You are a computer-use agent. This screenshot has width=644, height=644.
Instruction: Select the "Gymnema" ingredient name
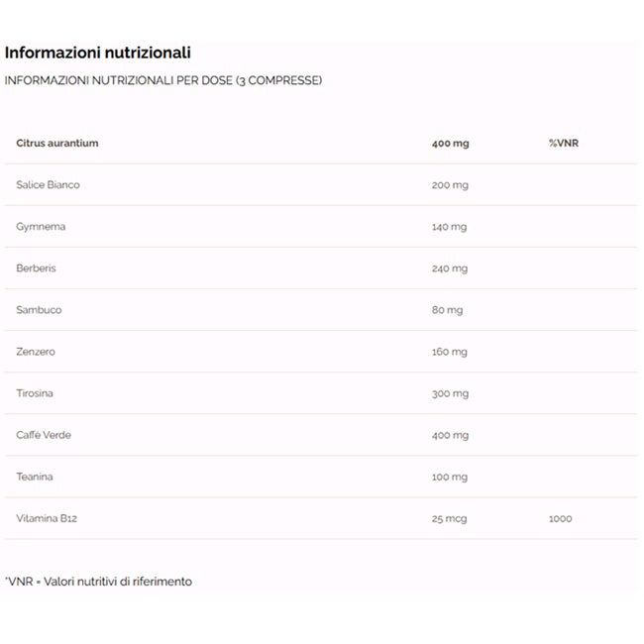pyautogui.click(x=42, y=227)
